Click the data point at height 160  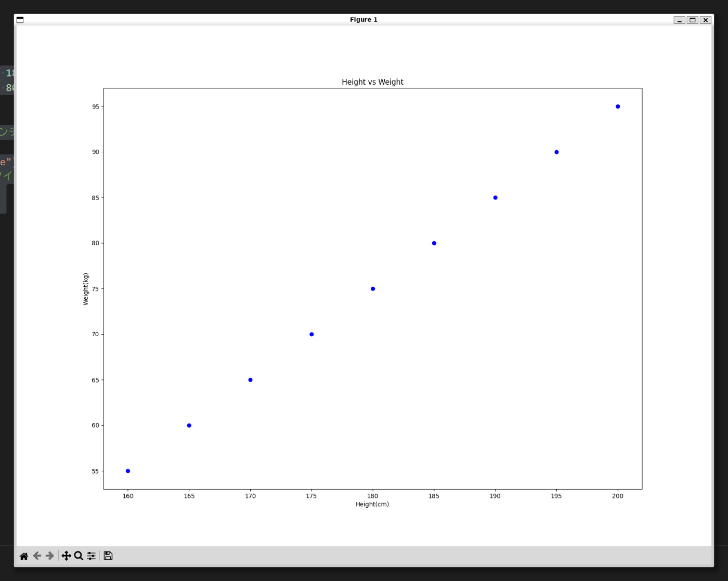click(x=128, y=471)
